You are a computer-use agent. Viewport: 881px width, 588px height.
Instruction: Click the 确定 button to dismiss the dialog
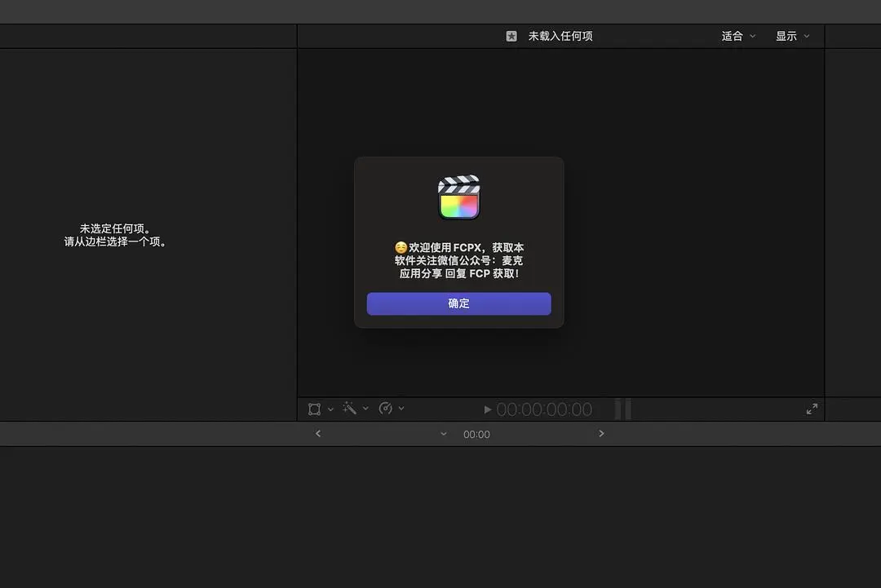click(458, 303)
